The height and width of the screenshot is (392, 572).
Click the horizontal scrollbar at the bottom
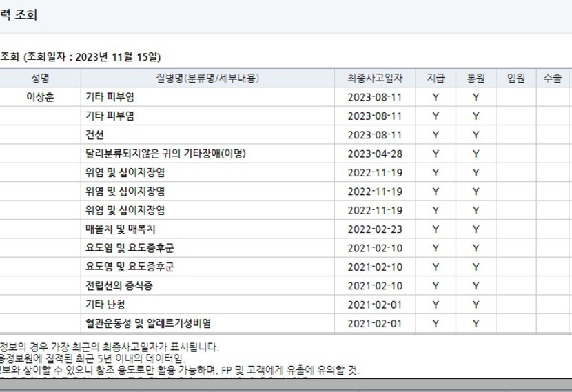pos(286,384)
